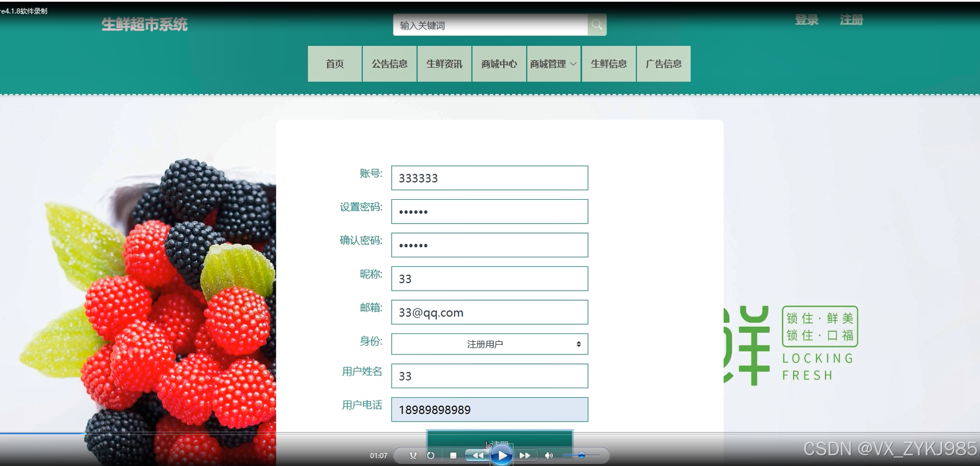This screenshot has height=466, width=980.
Task: Click the 生鲜超市系统 site title
Action: (x=144, y=24)
